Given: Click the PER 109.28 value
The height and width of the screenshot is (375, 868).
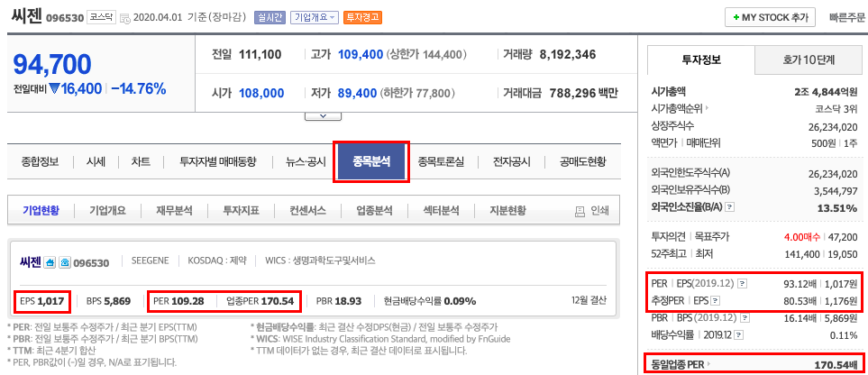Looking at the screenshot, I should coord(187,301).
